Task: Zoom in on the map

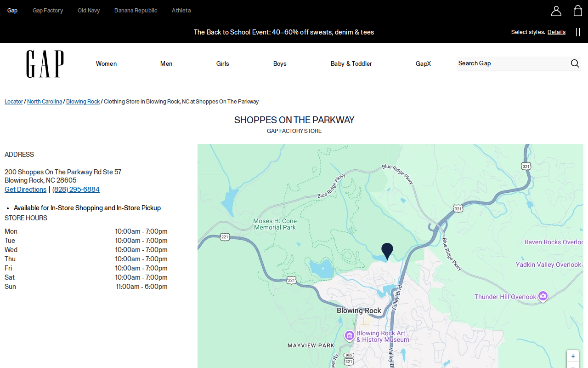Action: point(573,356)
